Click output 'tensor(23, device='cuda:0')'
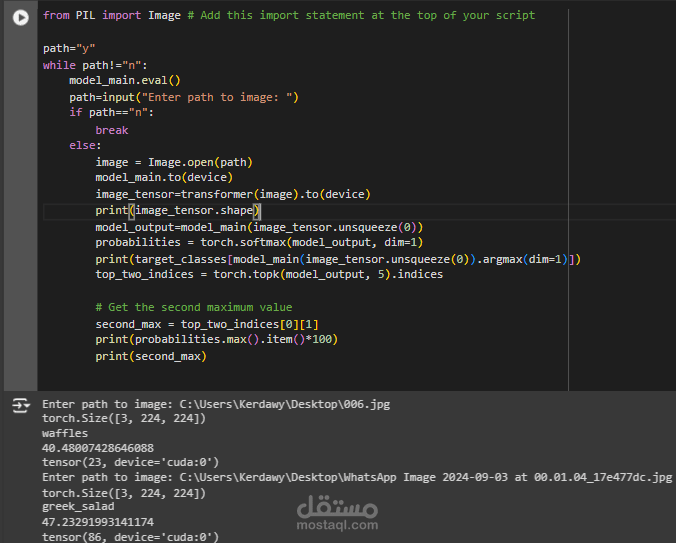676x543 pixels. coord(130,462)
